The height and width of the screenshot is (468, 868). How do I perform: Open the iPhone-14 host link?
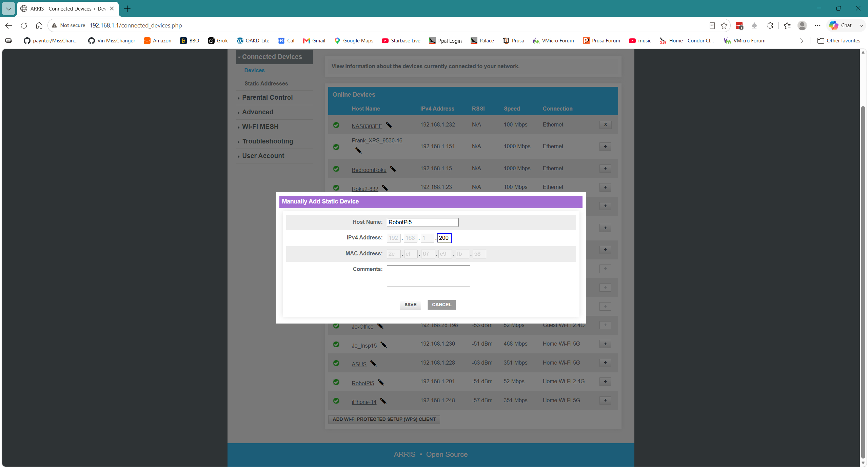(x=364, y=402)
